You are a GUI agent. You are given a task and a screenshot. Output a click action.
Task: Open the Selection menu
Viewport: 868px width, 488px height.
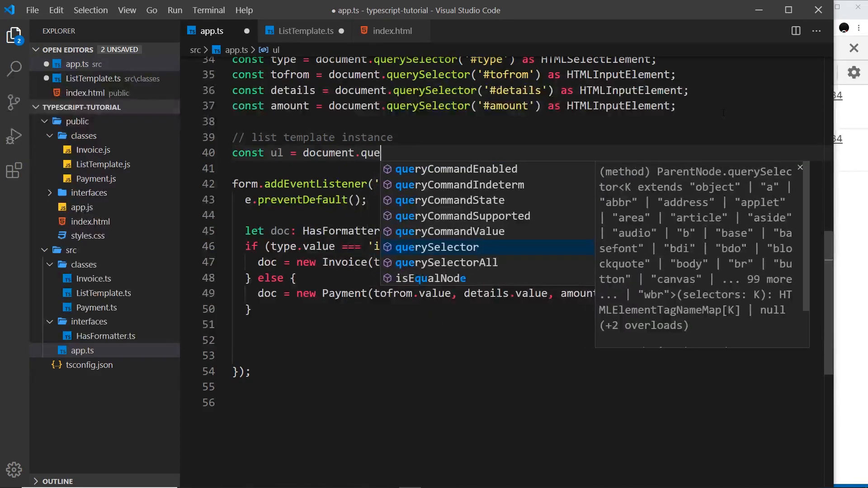pyautogui.click(x=90, y=10)
